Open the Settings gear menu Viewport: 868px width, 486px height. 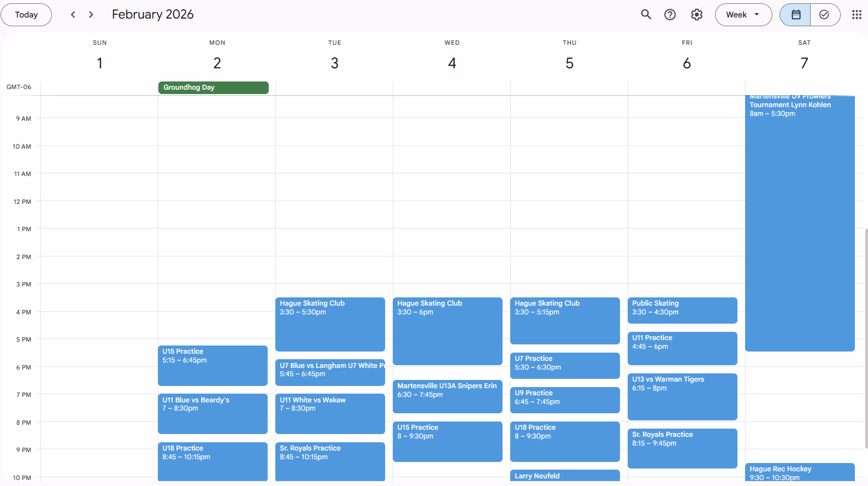click(696, 15)
